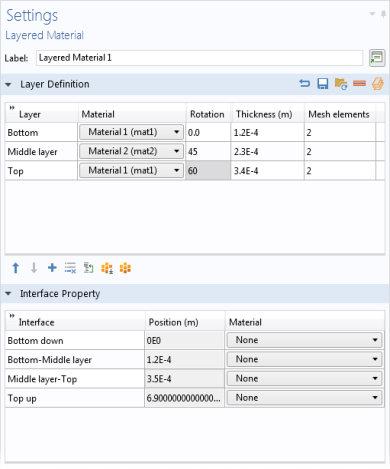Viewport: 390px width, 469px height.
Task: Click the Load from file folder icon
Action: (x=341, y=83)
